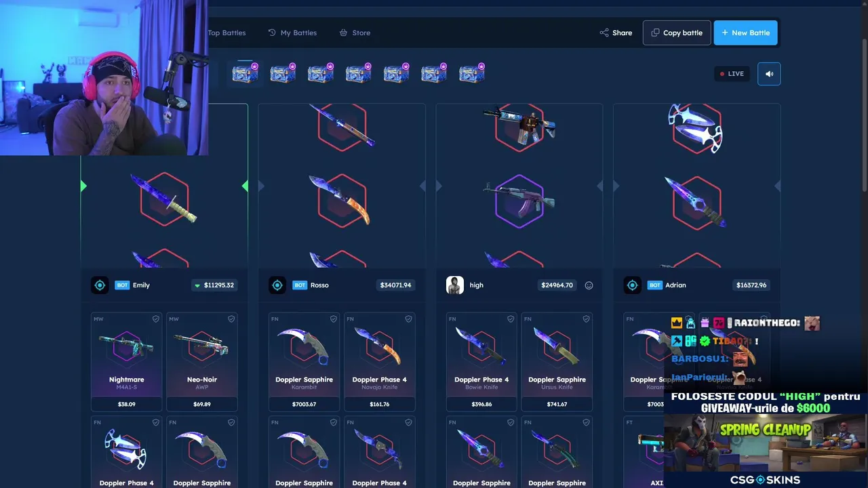Viewport: 868px width, 488px height.
Task: Click the $69.89 price on Neo-Noir card
Action: click(x=202, y=404)
